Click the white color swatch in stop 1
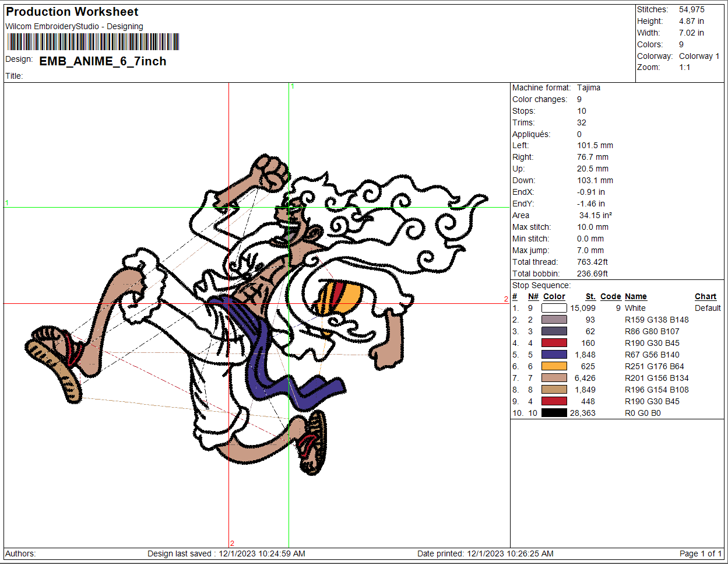The height and width of the screenshot is (564, 728). pyautogui.click(x=554, y=308)
